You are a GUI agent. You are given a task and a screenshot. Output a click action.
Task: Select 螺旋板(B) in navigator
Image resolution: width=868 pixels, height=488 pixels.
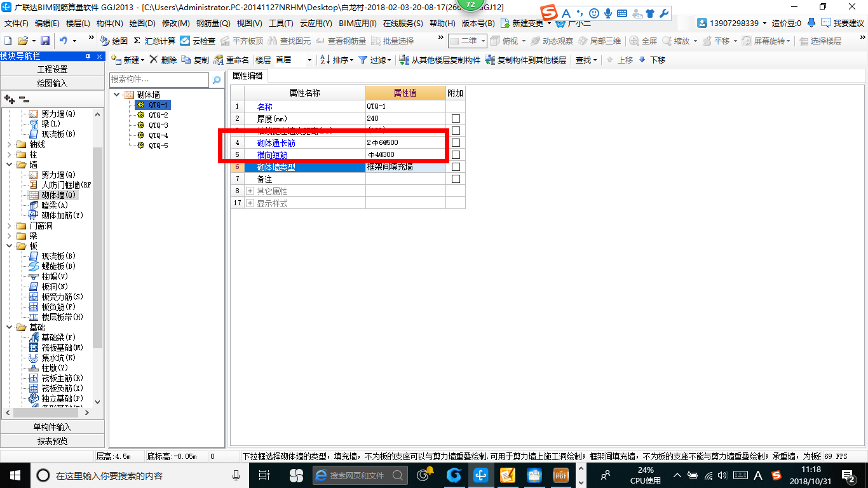click(58, 266)
